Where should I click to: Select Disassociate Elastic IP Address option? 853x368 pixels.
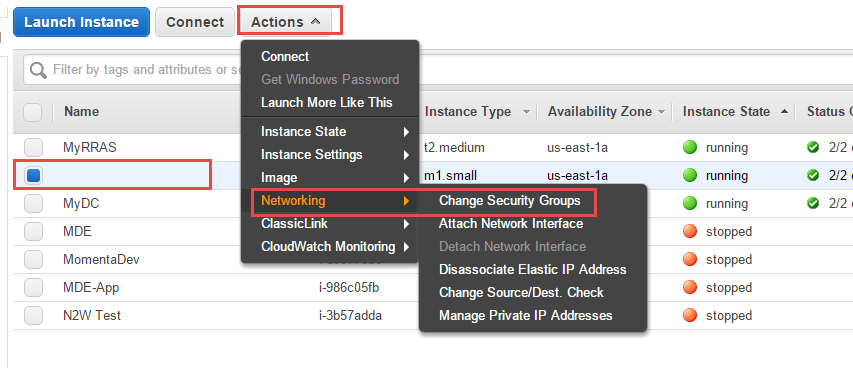(533, 269)
